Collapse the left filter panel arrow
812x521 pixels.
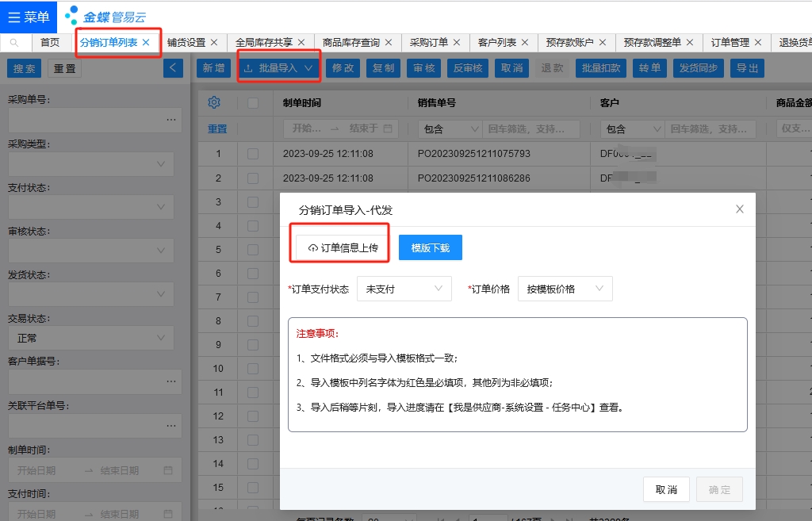point(173,68)
